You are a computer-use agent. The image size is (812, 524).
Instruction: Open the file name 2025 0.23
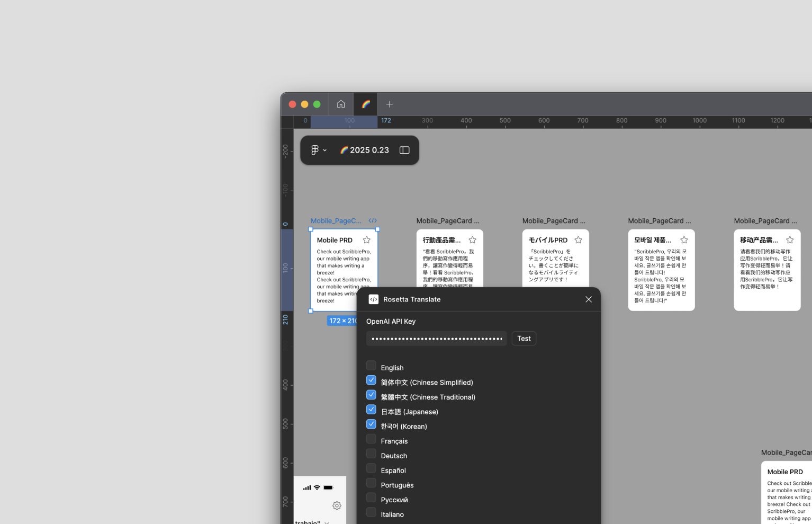[x=364, y=150]
